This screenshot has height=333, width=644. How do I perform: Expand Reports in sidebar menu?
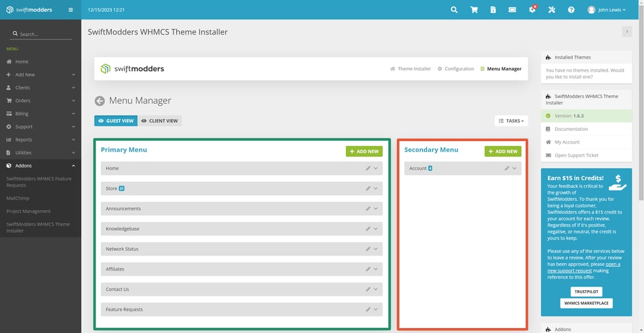point(41,140)
